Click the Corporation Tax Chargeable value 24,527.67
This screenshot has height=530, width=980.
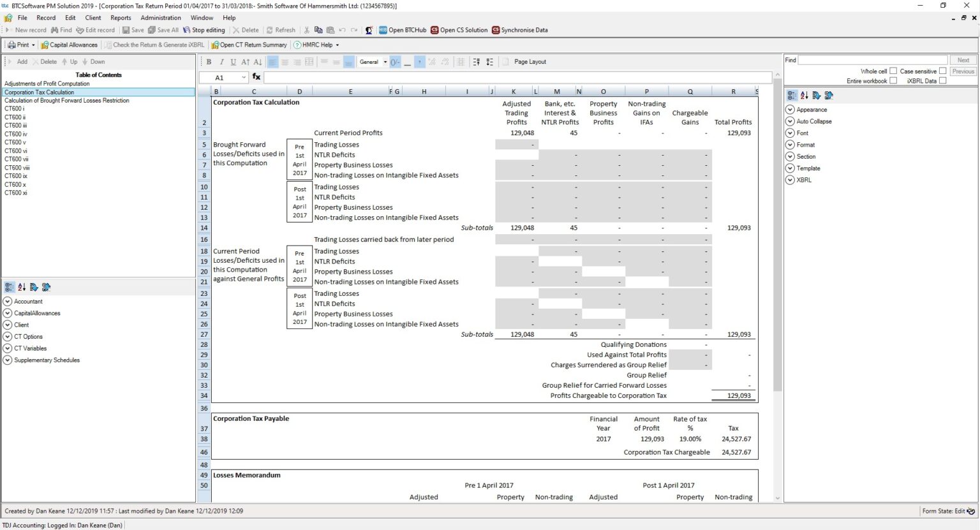pos(736,452)
